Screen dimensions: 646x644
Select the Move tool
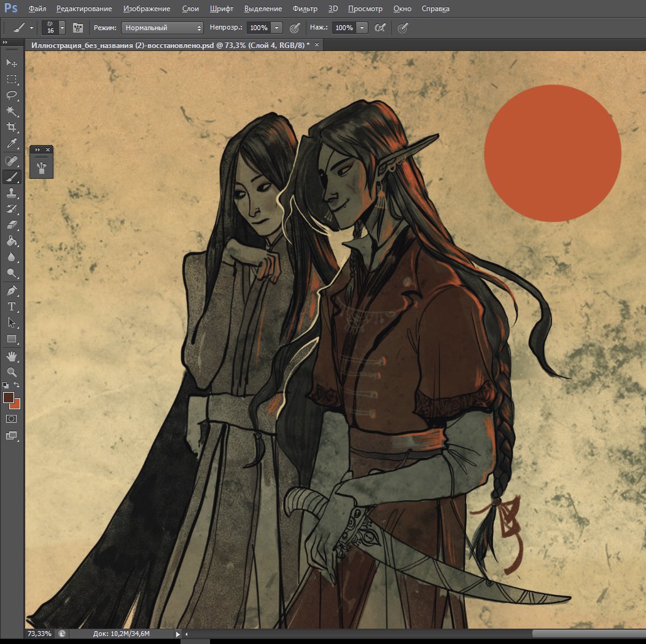[x=12, y=63]
